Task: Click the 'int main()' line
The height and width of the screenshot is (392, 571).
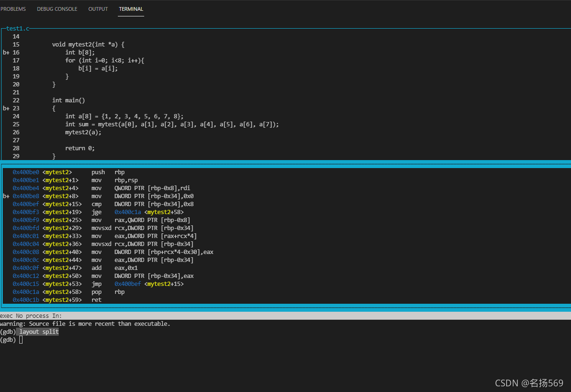Action: pyautogui.click(x=69, y=100)
